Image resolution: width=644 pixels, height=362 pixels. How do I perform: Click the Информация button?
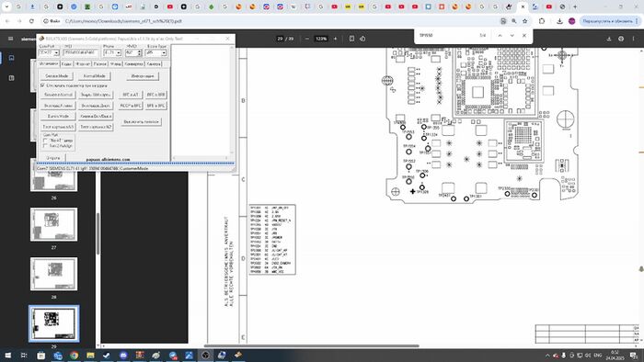point(143,76)
